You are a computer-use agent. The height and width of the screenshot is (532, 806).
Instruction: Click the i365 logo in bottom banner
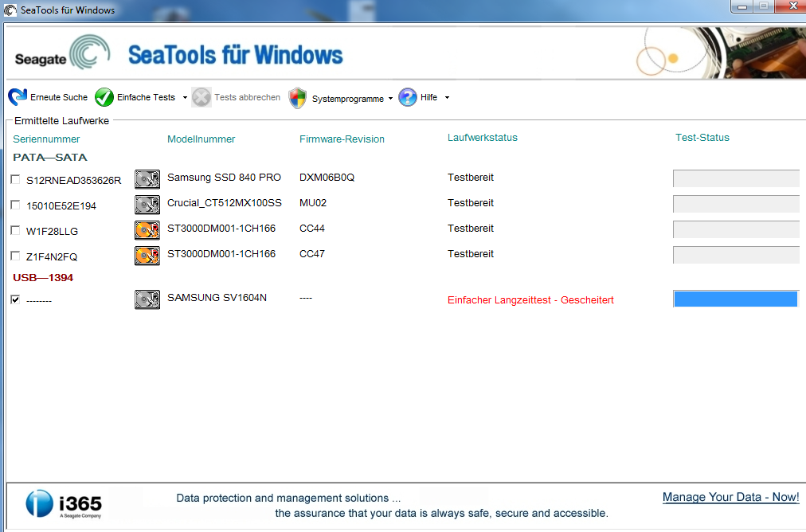point(64,504)
